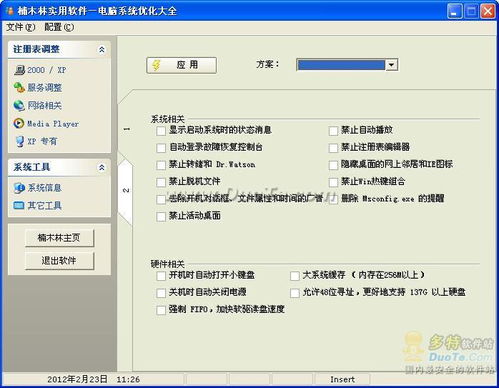Image resolution: width=499 pixels, height=388 pixels.
Task: Toggle 去除开机对话框 checkbox
Action: (161, 199)
